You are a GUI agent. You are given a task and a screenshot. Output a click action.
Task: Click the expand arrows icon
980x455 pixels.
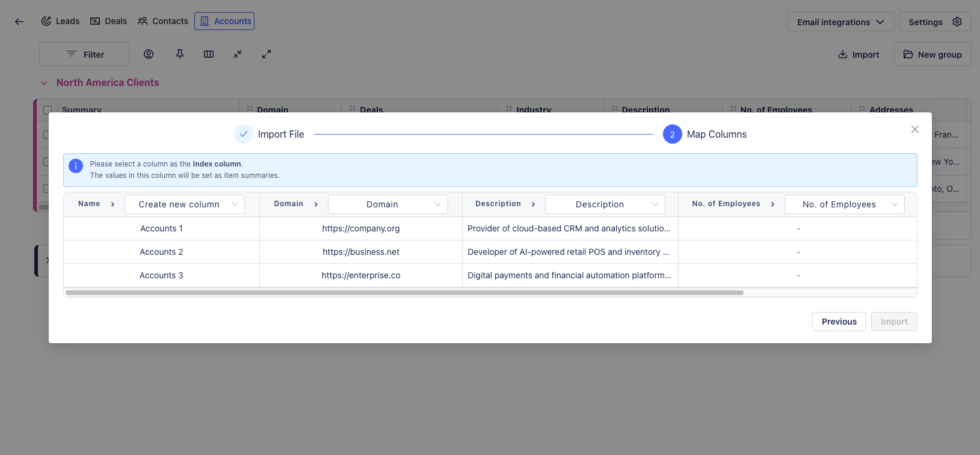[x=267, y=54]
